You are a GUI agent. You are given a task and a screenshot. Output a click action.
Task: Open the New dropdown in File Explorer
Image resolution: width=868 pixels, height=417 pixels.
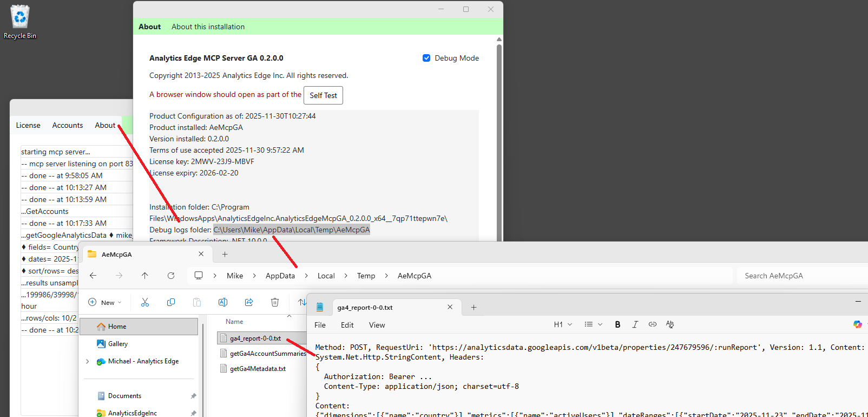105,302
